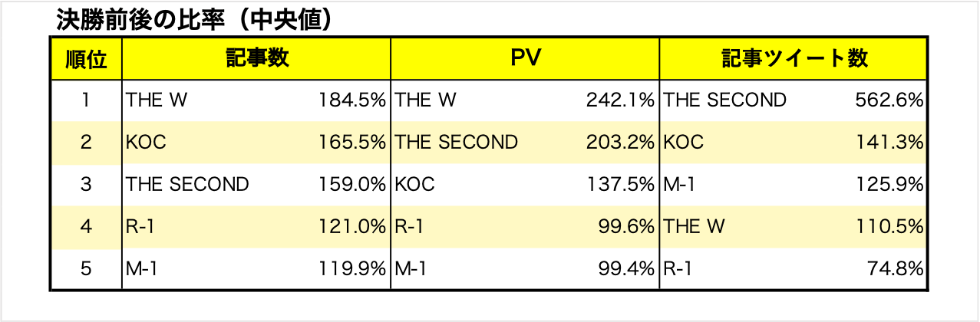Select the 記事数 column header
Screen dimensions: 980x322
tap(257, 59)
